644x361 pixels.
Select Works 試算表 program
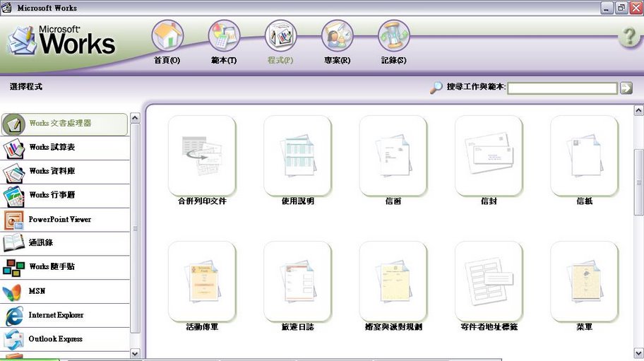pos(64,148)
